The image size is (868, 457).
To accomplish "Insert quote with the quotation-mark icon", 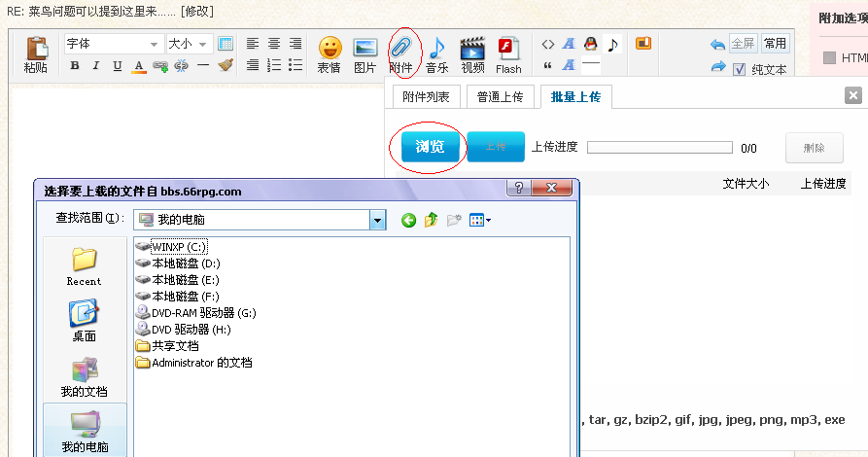I will point(548,65).
